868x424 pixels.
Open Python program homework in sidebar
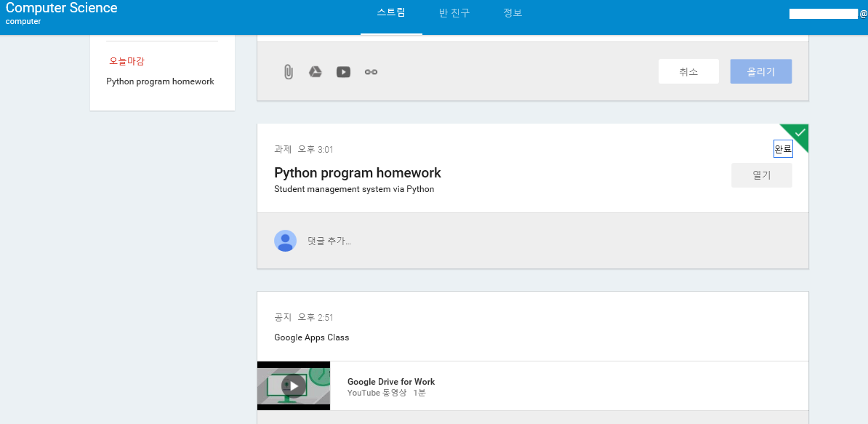pos(160,81)
